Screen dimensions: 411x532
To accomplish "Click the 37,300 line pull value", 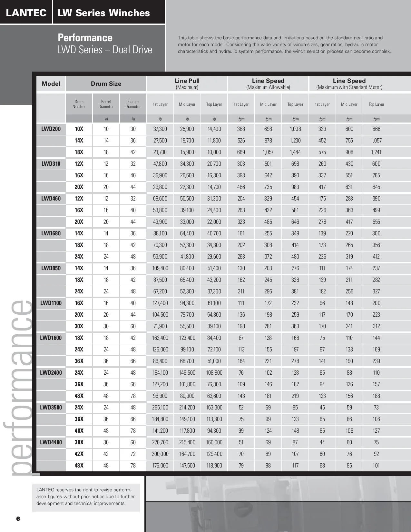I will click(x=160, y=129).
